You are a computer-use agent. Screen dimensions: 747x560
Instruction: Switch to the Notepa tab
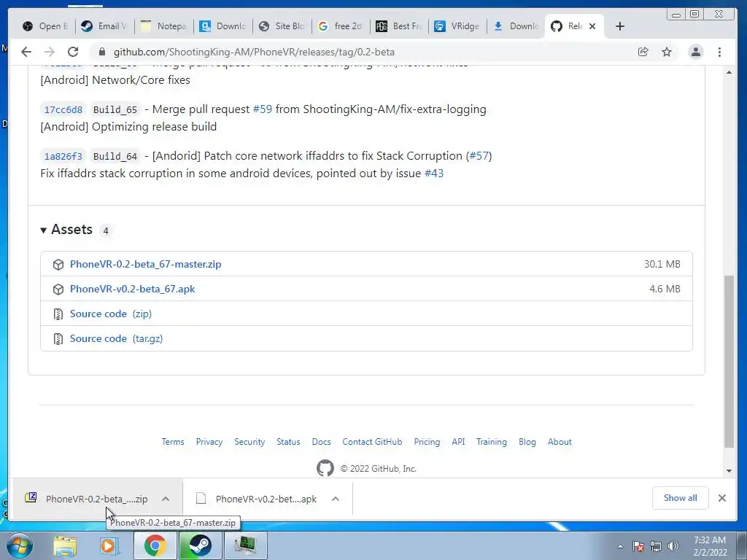163,26
